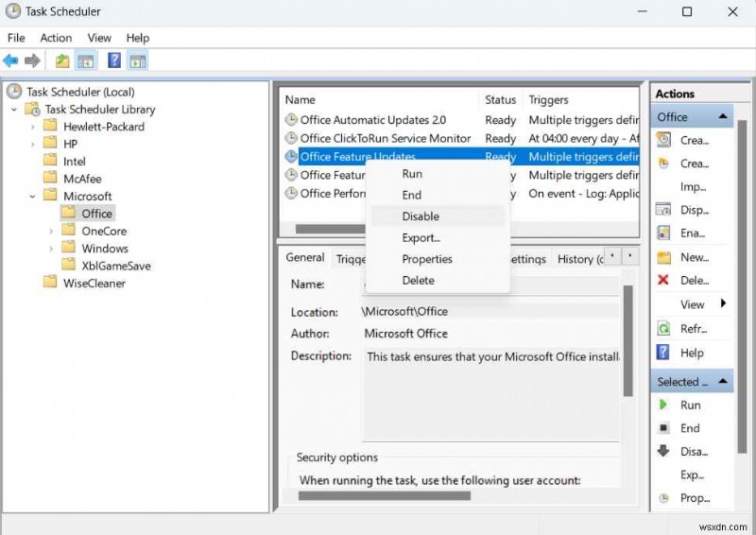Click the WiseCleaner folder icon
The image size is (756, 535).
[50, 283]
